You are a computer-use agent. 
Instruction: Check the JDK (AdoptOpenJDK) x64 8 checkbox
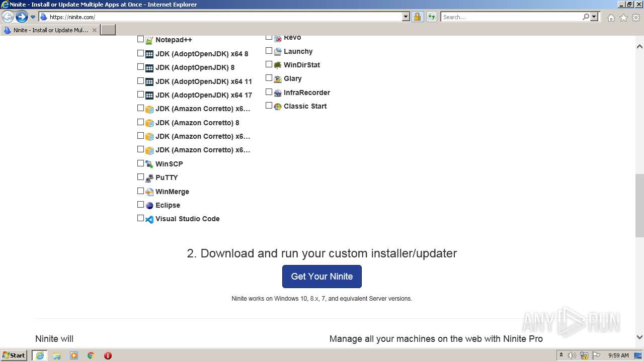[x=141, y=53]
